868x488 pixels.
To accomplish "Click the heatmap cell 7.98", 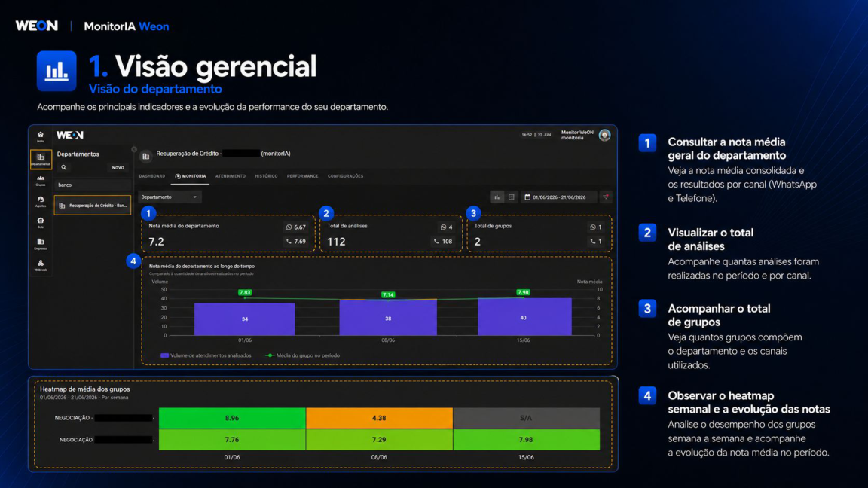I will (526, 439).
